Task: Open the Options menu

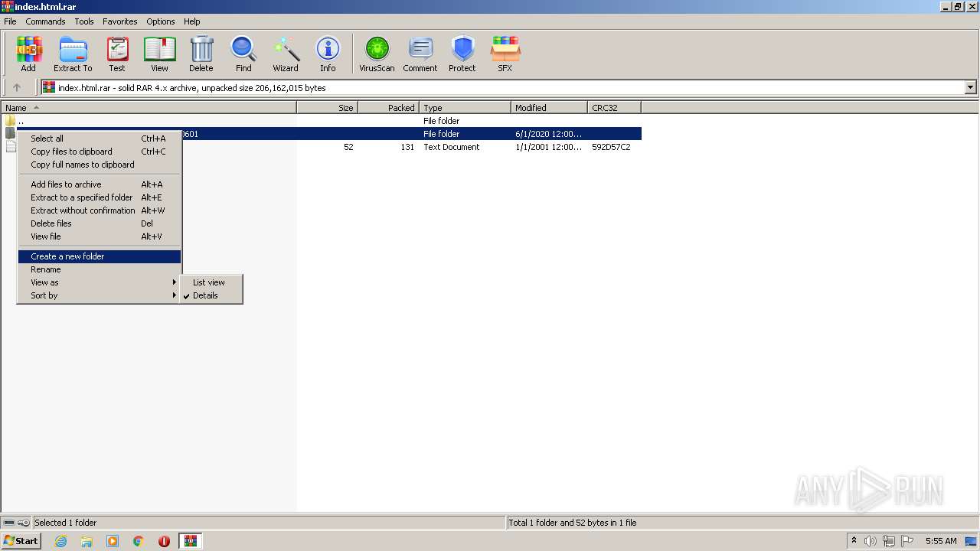Action: [x=161, y=21]
